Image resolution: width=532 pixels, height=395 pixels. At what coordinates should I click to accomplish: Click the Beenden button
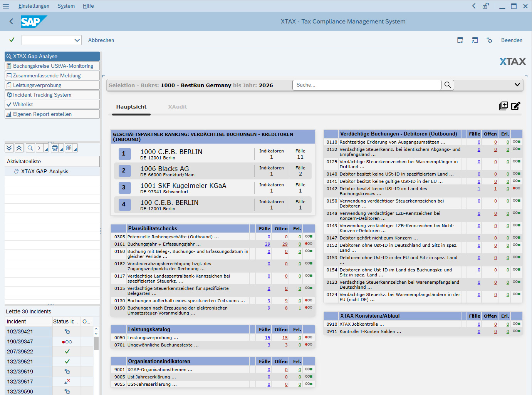(x=512, y=40)
